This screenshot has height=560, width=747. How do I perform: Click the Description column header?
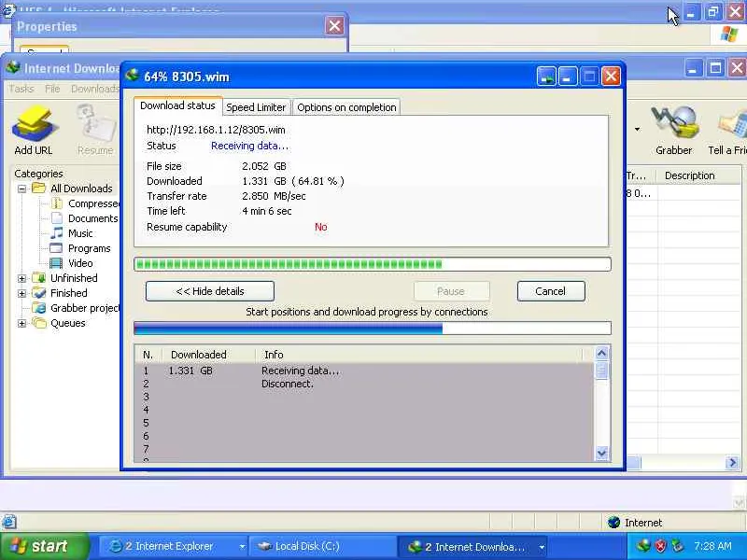[698, 175]
